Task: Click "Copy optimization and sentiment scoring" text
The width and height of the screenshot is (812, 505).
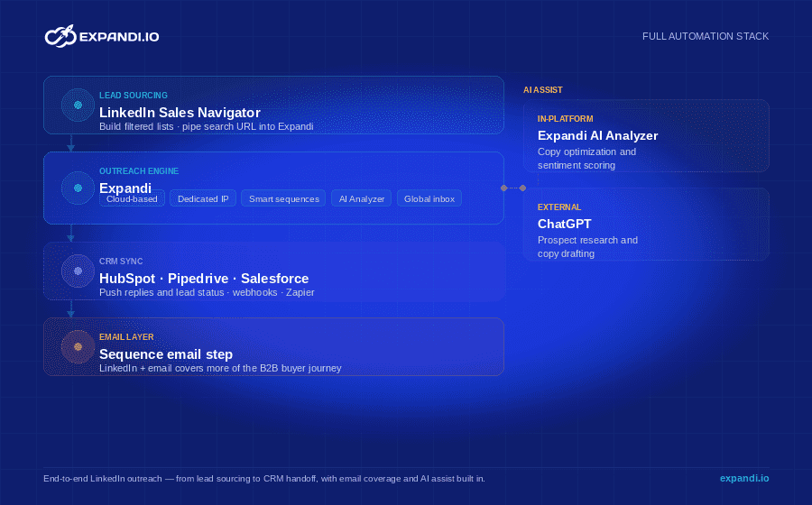Action: (586, 159)
